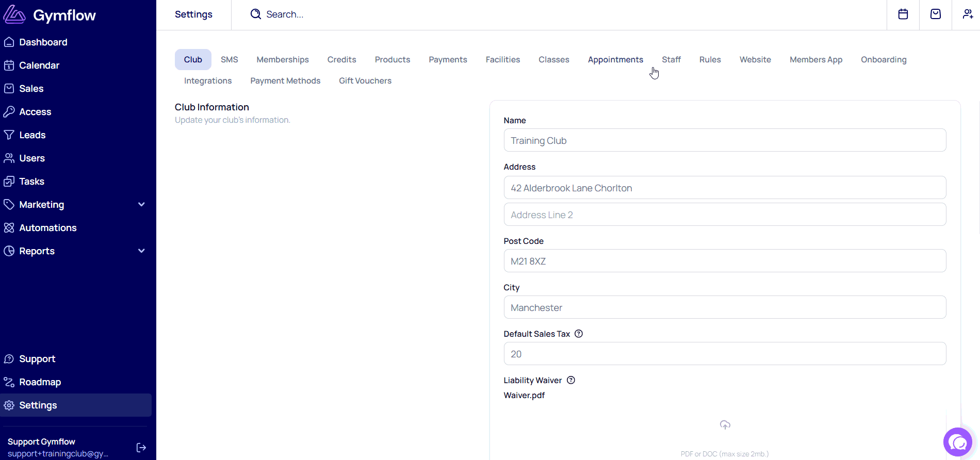
Task: Expand the Marketing menu chevron
Action: point(141,205)
